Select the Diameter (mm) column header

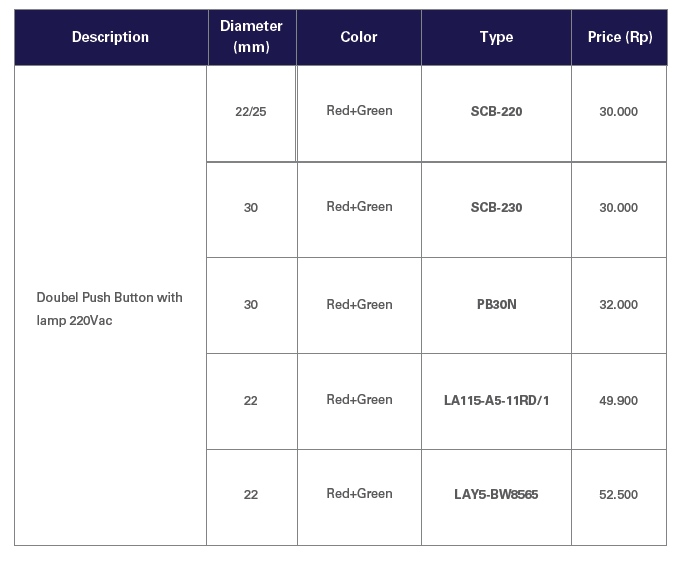[252, 38]
